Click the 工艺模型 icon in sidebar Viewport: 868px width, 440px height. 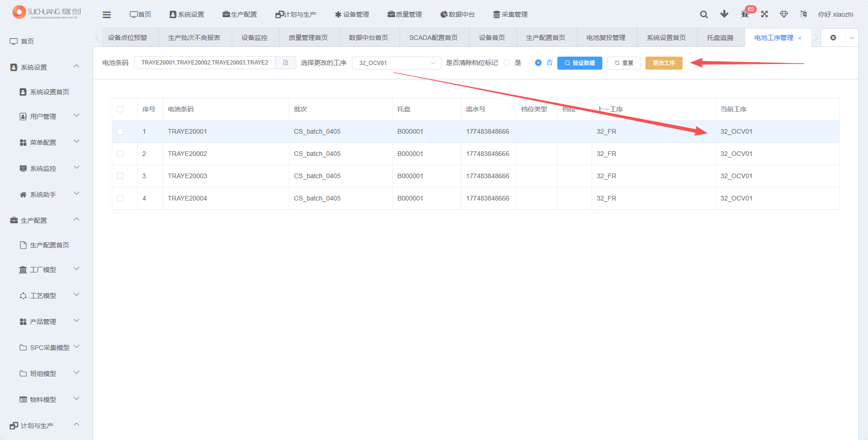23,296
